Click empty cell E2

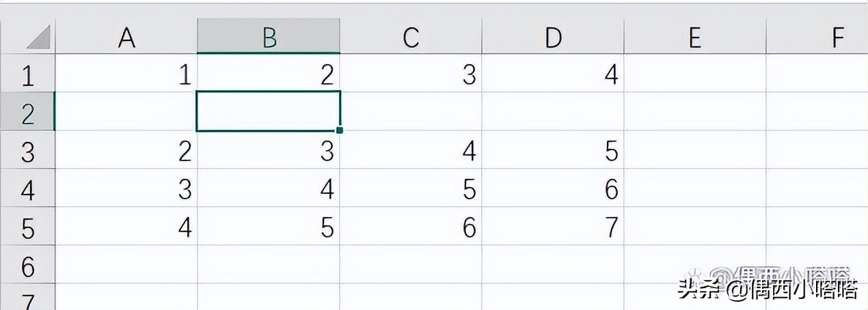click(x=694, y=112)
